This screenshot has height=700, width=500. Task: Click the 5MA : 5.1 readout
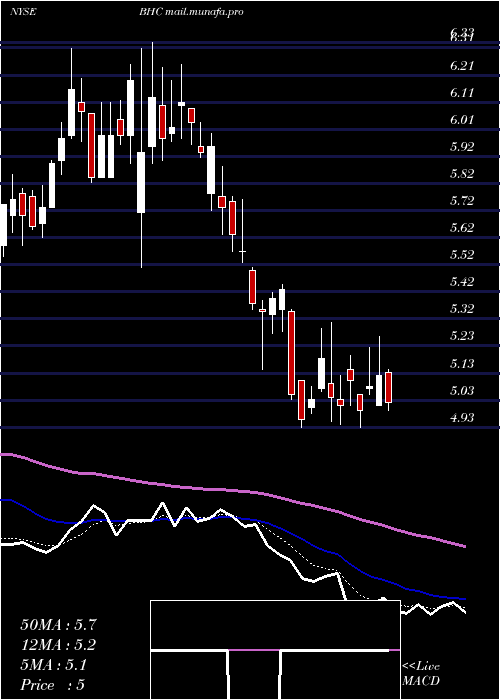pyautogui.click(x=54, y=665)
